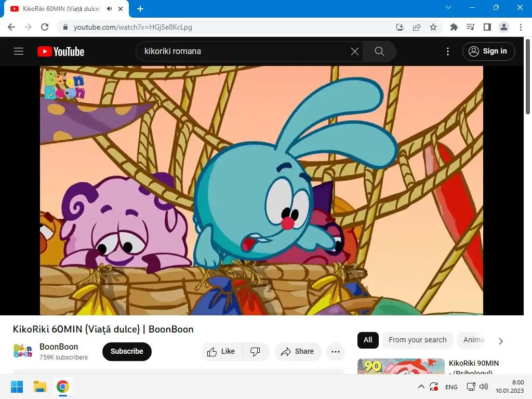Viewport: 532px width, 399px height.
Task: Pause the video by clicking the player
Action: click(261, 190)
